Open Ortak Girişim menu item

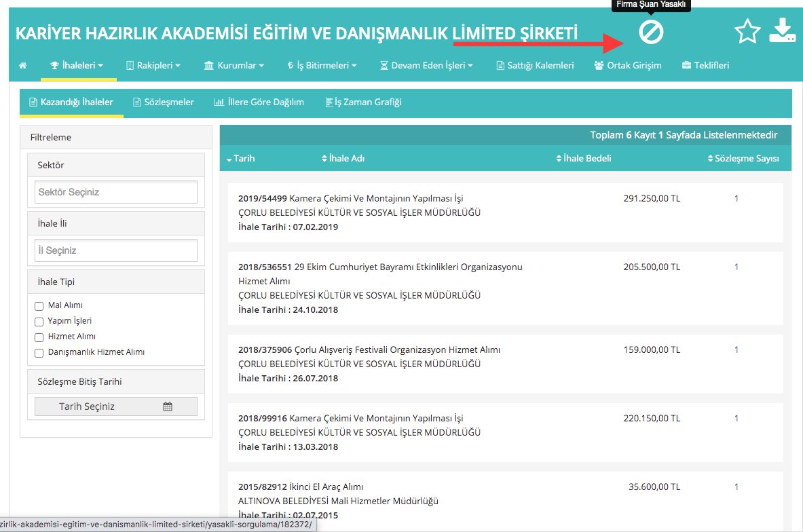[628, 66]
